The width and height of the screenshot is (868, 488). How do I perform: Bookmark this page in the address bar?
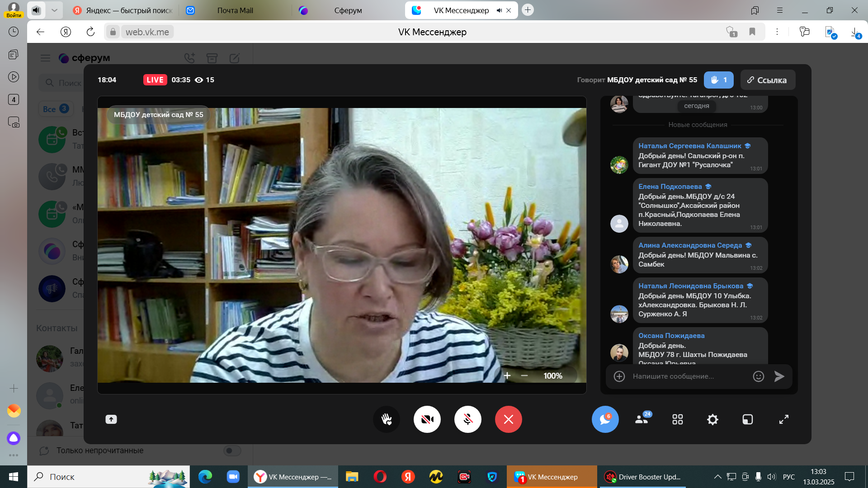pyautogui.click(x=752, y=32)
